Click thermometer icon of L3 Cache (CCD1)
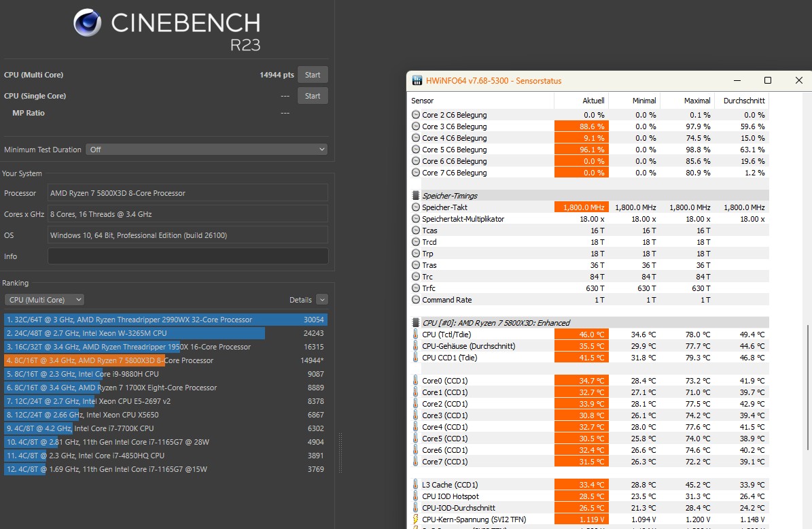The width and height of the screenshot is (812, 529). [415, 484]
